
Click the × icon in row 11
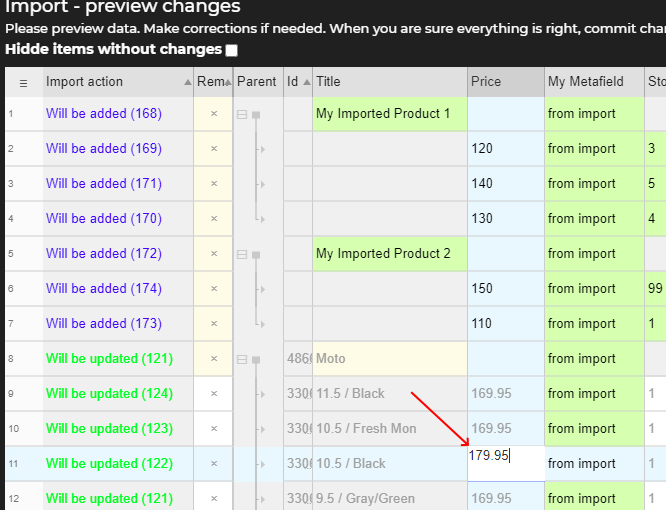tap(213, 464)
